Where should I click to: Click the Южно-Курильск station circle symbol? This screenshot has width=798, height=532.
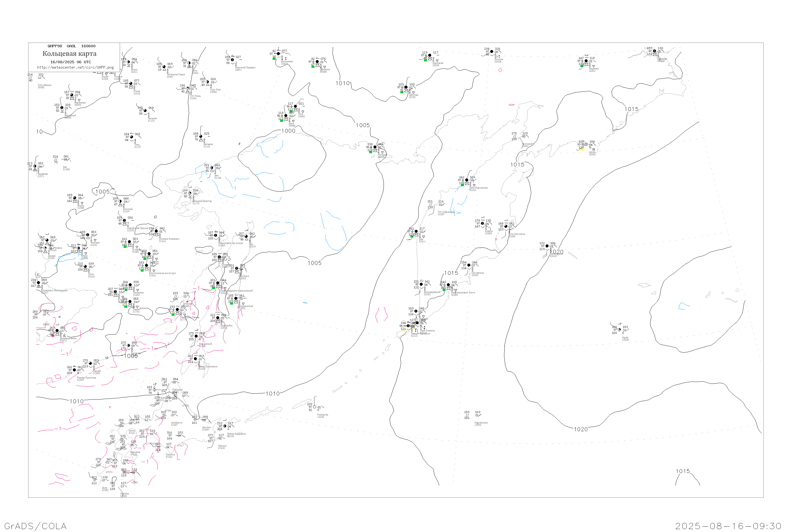pos(225,426)
